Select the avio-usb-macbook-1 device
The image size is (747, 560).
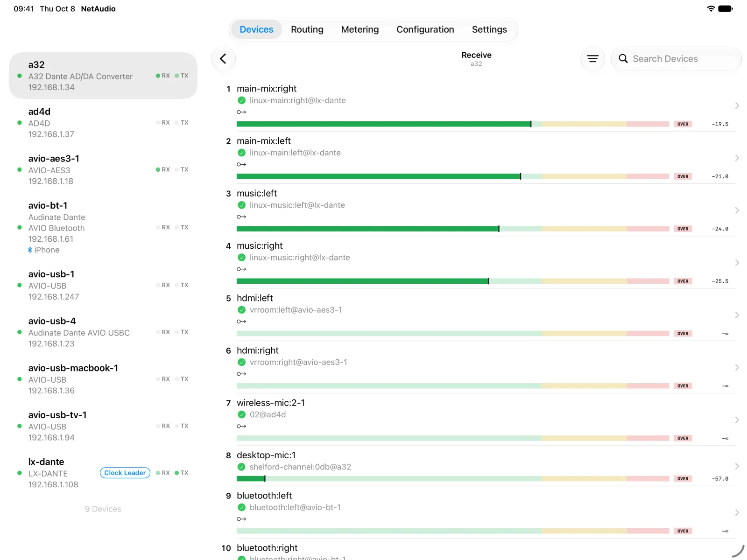[103, 379]
